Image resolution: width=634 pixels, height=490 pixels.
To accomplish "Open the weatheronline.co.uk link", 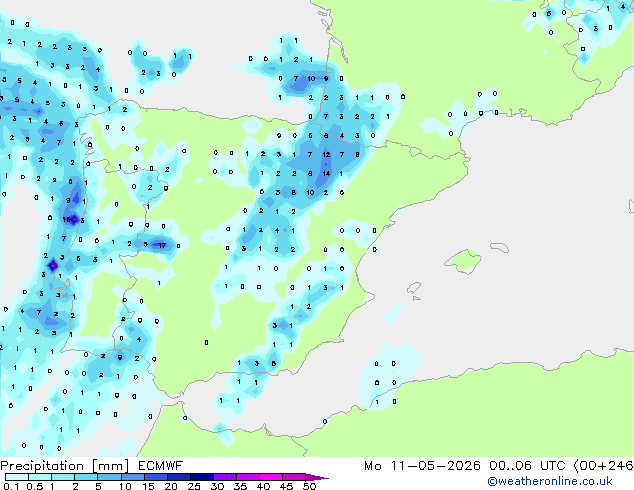I will (x=550, y=481).
